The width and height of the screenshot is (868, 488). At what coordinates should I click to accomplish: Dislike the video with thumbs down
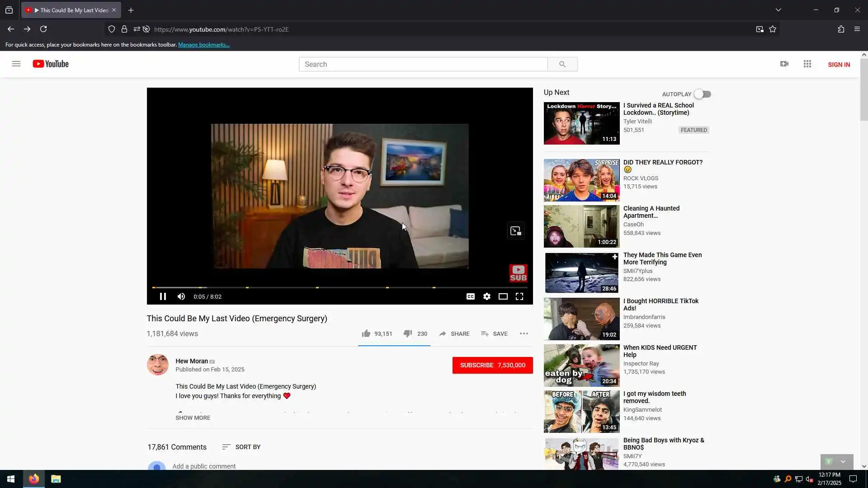click(x=407, y=333)
